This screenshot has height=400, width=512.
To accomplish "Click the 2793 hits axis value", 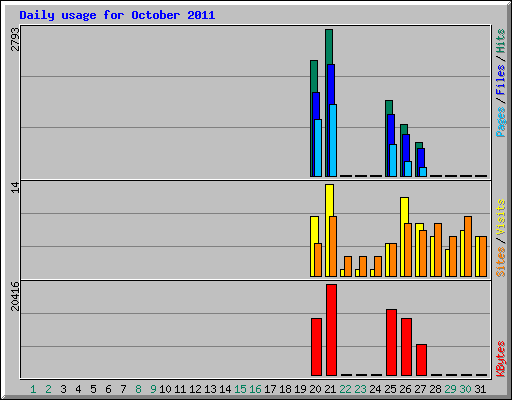I will (x=15, y=39).
